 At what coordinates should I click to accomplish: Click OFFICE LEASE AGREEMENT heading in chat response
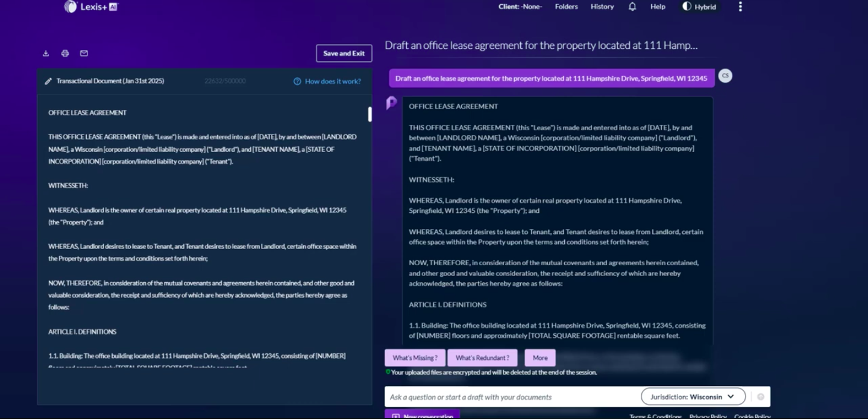point(453,106)
